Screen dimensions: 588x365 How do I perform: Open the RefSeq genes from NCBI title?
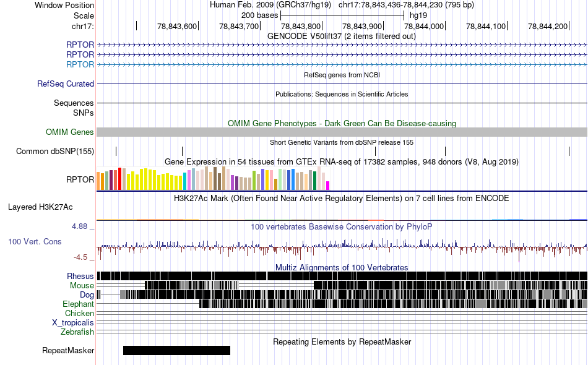click(x=342, y=75)
